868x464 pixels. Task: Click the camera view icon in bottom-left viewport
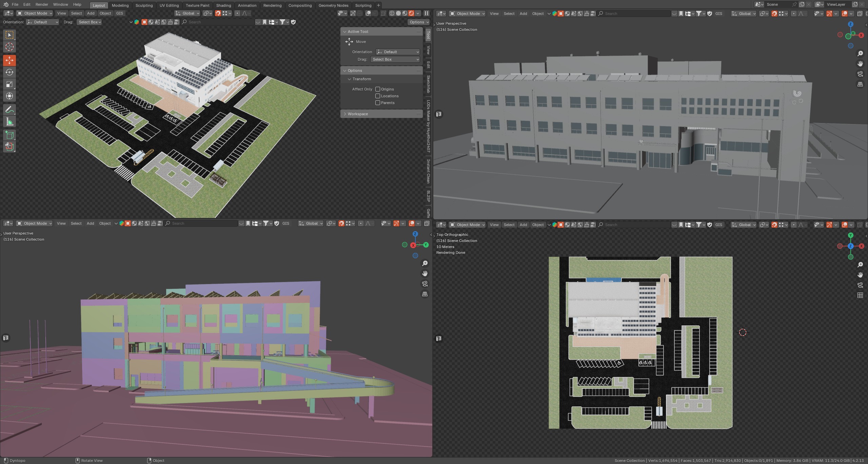pos(425,284)
